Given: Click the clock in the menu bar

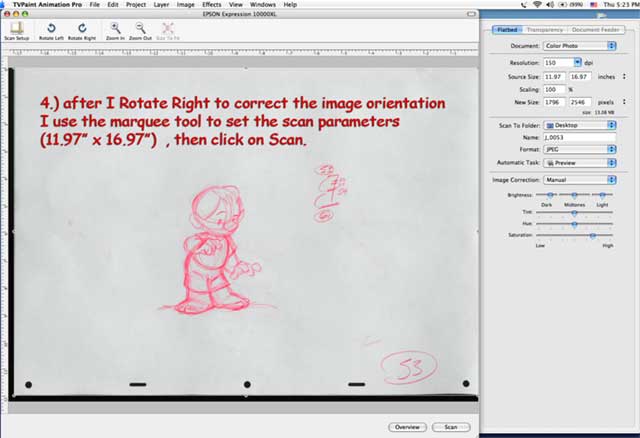Looking at the screenshot, I should (622, 4).
